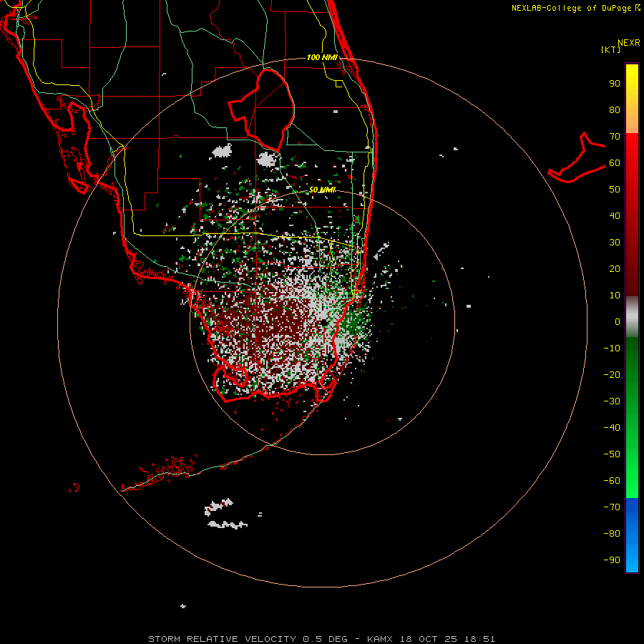Screen dimensions: 644x644
Task: Click the gray echo cluster south of the Keys
Action: [x=225, y=514]
